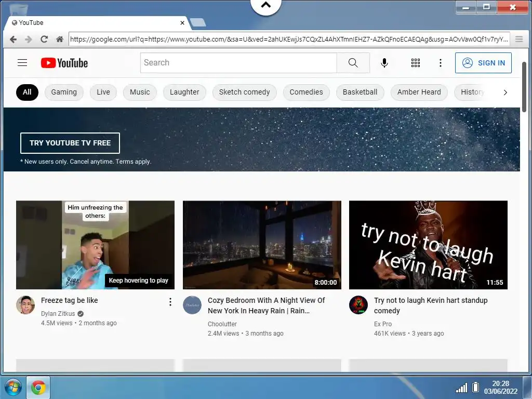Select the Basketball filter chip

[360, 92]
